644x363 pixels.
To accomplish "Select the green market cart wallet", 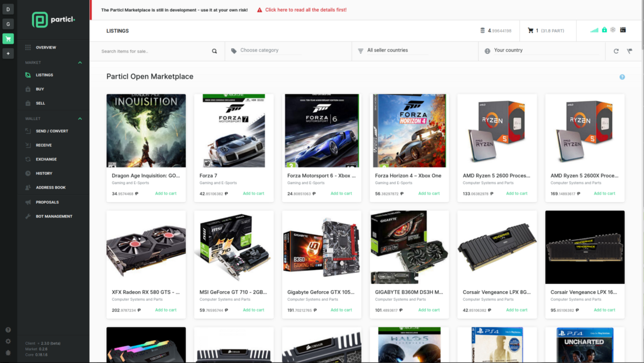I will (x=8, y=39).
